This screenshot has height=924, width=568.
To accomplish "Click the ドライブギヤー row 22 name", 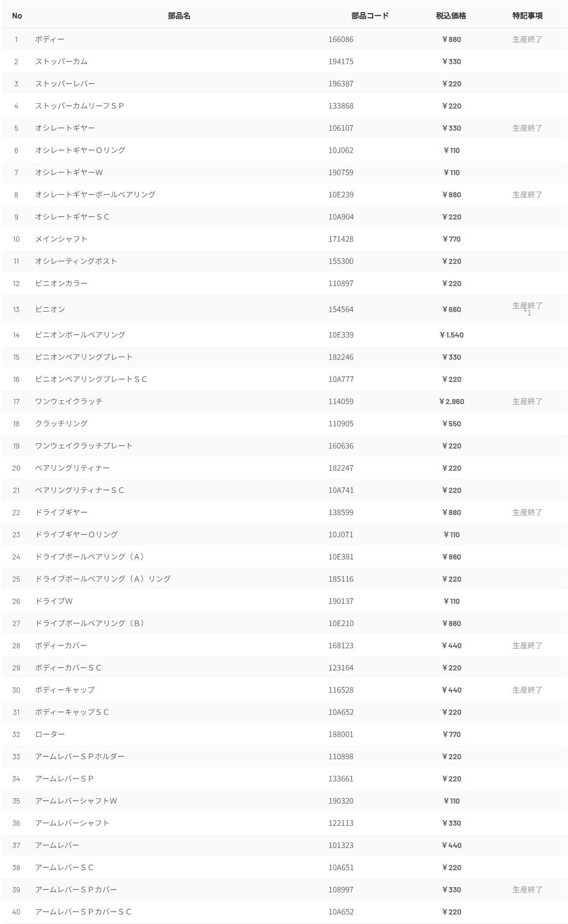I will point(61,512).
